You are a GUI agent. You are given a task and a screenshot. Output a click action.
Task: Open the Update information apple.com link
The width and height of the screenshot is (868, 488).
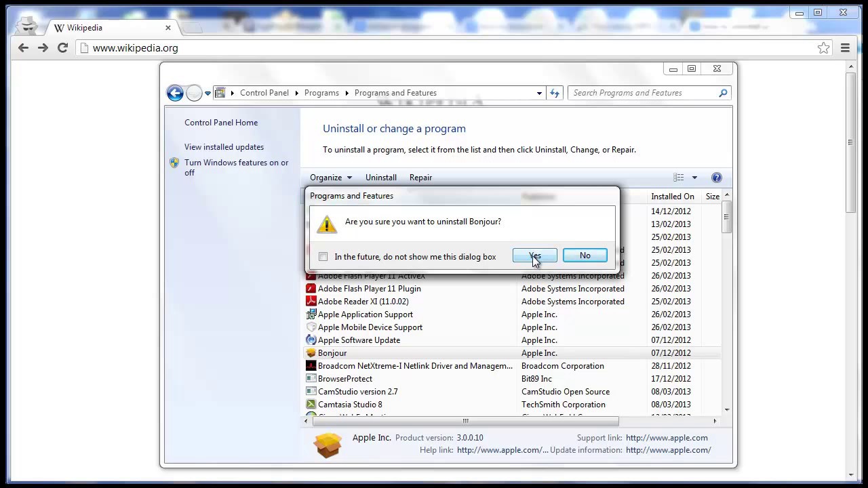[x=668, y=450]
